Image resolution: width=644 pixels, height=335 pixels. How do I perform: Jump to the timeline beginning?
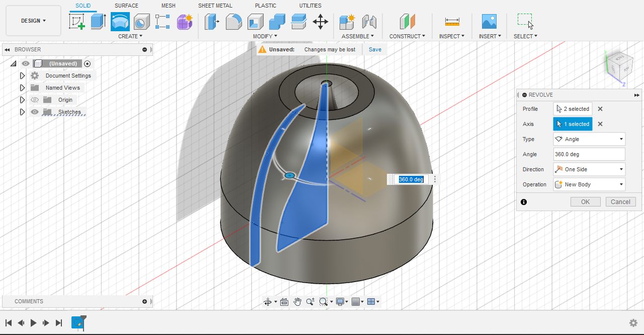(x=9, y=323)
